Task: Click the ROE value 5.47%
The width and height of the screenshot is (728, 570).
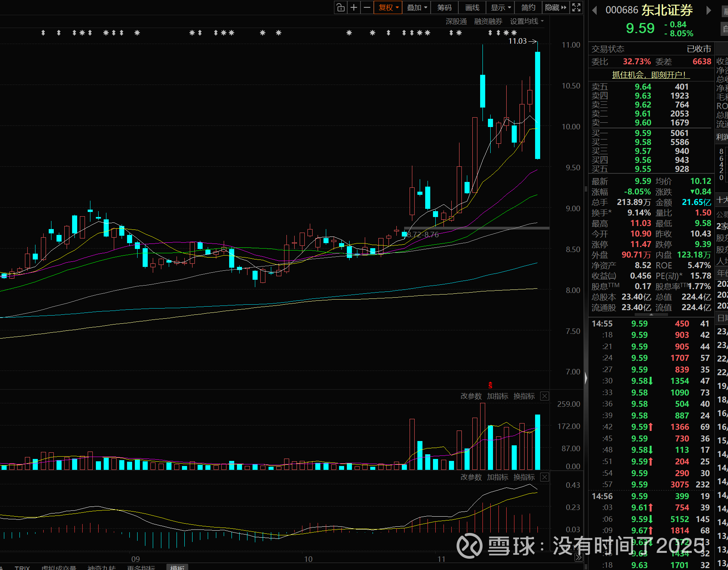Action: point(699,265)
